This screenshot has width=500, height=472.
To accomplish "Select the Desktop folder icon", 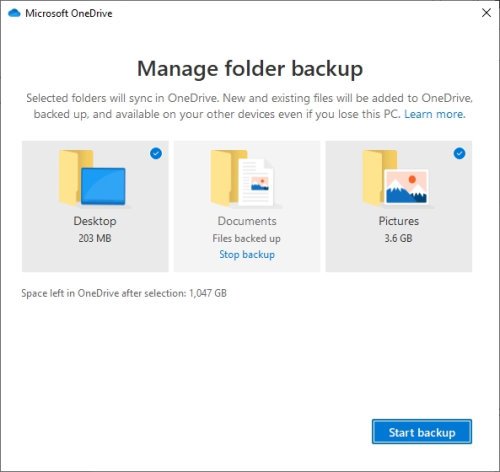I will pyautogui.click(x=92, y=178).
